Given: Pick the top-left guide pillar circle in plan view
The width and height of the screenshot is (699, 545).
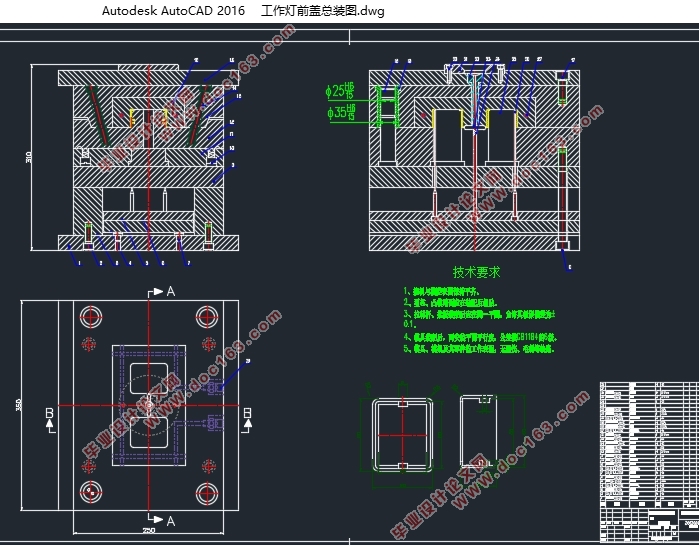Looking at the screenshot, I should 91,317.
